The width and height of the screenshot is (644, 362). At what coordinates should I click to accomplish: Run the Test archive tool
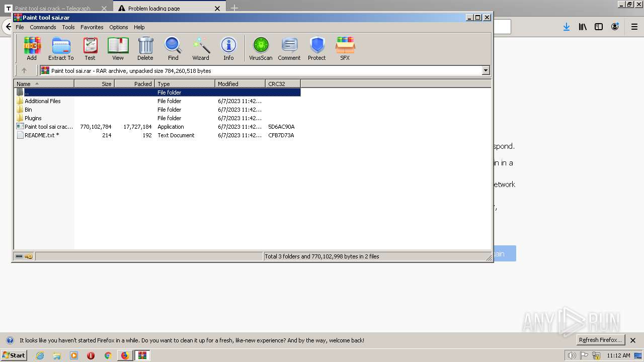(x=90, y=49)
